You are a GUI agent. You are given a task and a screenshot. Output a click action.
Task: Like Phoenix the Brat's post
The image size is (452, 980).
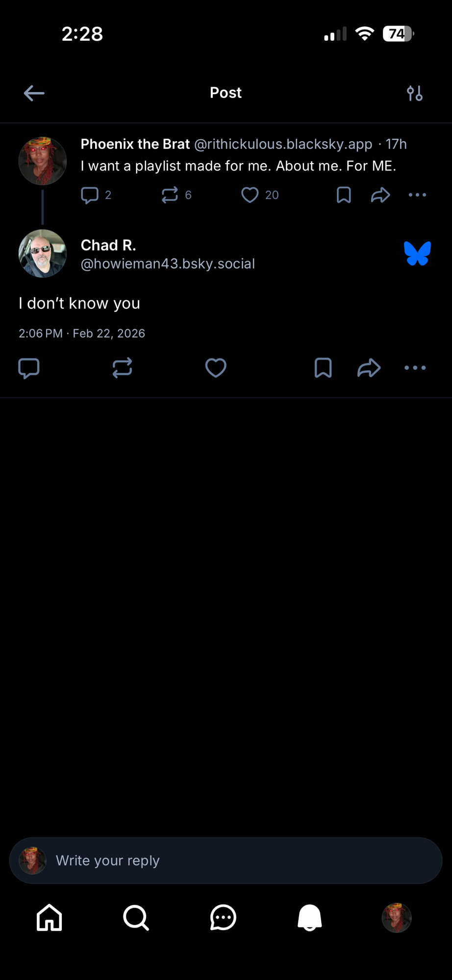click(250, 195)
